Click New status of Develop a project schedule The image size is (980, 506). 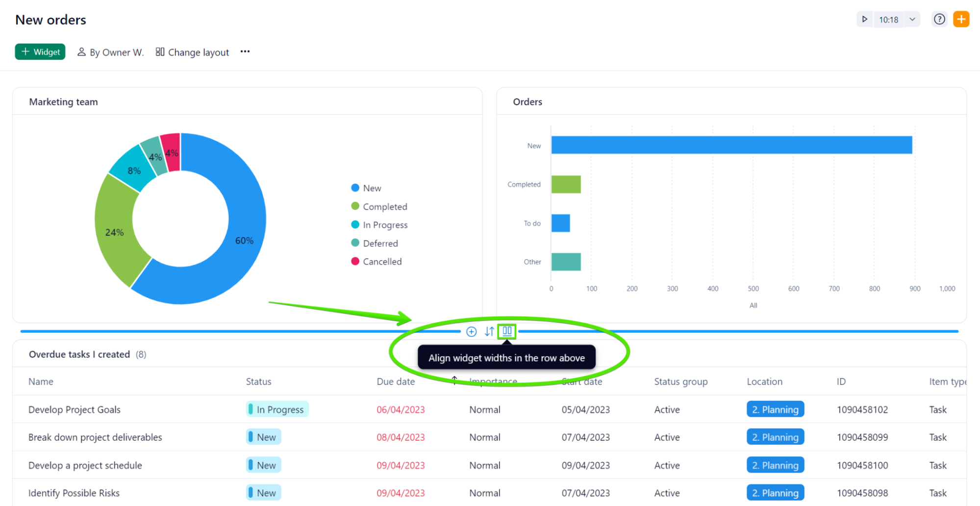pyautogui.click(x=263, y=465)
